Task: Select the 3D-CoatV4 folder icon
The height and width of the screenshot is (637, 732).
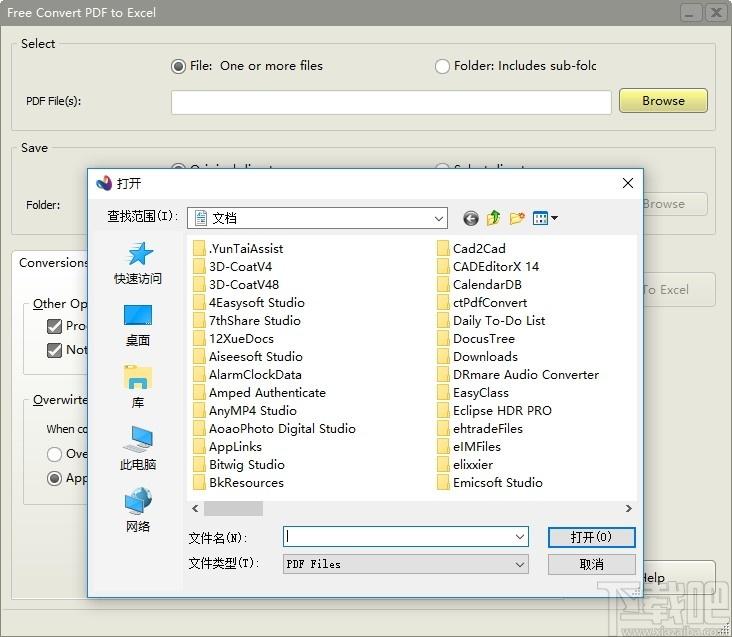Action: [199, 266]
